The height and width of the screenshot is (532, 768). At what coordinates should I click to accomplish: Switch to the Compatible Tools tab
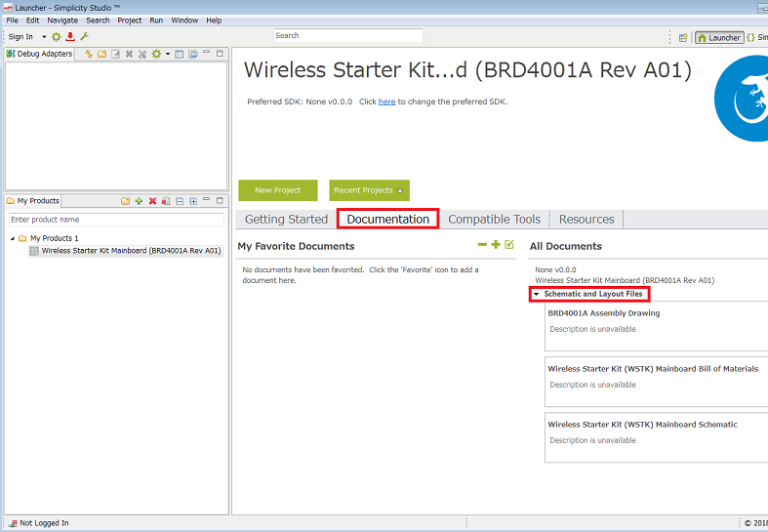click(x=494, y=219)
